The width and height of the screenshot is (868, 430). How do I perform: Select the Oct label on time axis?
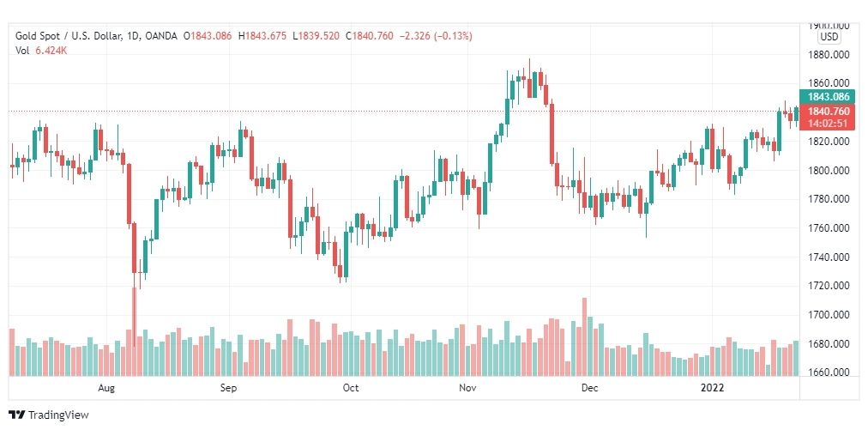point(351,388)
